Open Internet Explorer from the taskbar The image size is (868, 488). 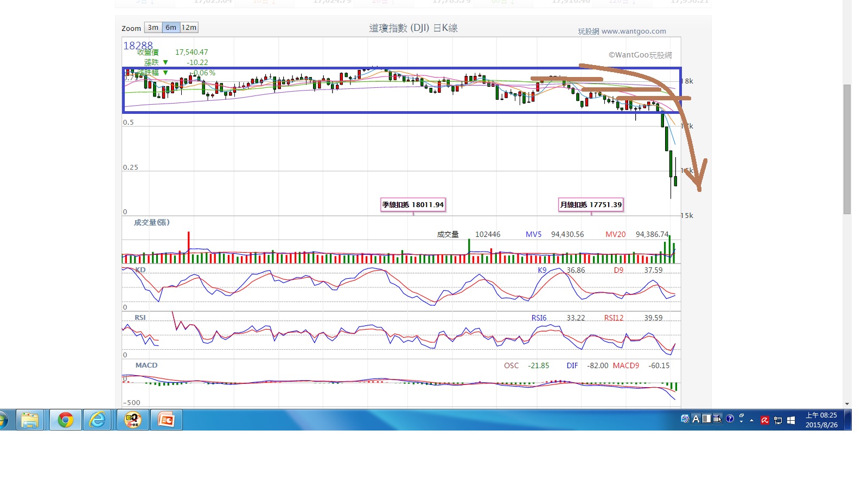tap(98, 420)
